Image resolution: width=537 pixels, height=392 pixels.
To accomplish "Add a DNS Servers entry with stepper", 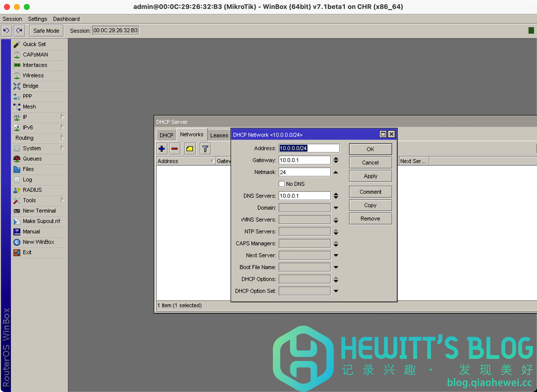I will [x=336, y=197].
